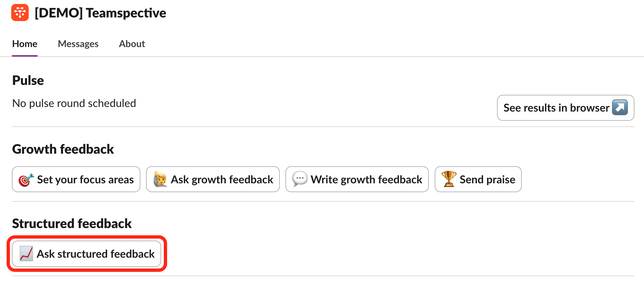Click the Structured feedback section heading
This screenshot has width=644, height=285.
coord(72,223)
